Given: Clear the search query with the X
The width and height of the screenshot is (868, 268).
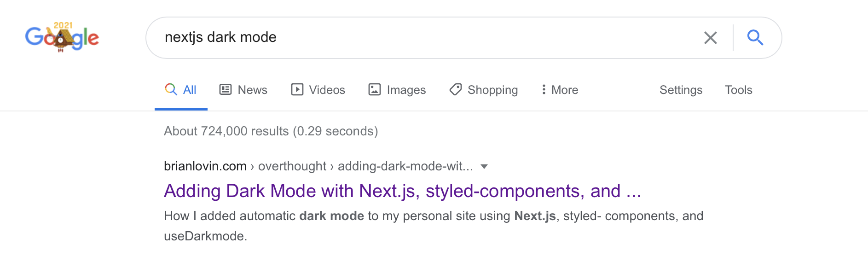Looking at the screenshot, I should 710,38.
